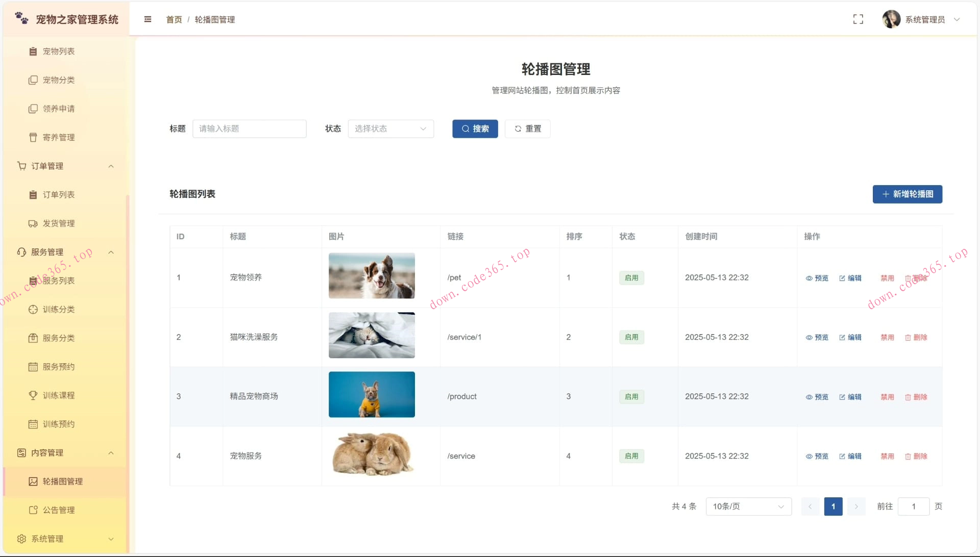Delete the 宠物服务 banner
Screen dimensions: 980x557
coord(916,456)
